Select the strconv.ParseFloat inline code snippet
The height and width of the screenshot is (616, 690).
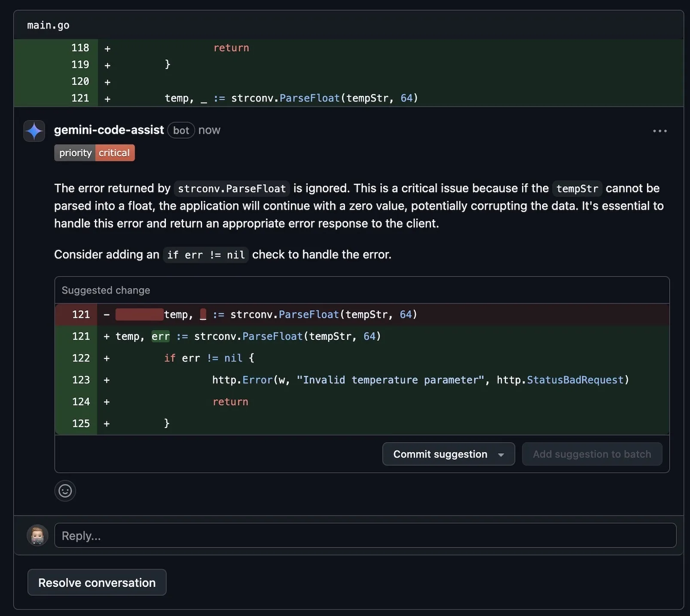[x=231, y=188]
